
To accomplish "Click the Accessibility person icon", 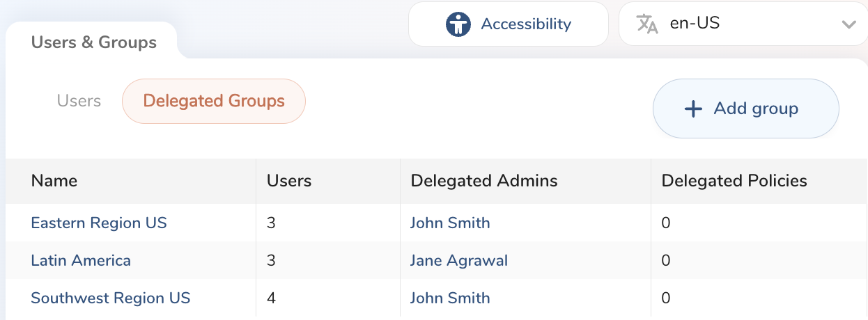I will [x=458, y=24].
